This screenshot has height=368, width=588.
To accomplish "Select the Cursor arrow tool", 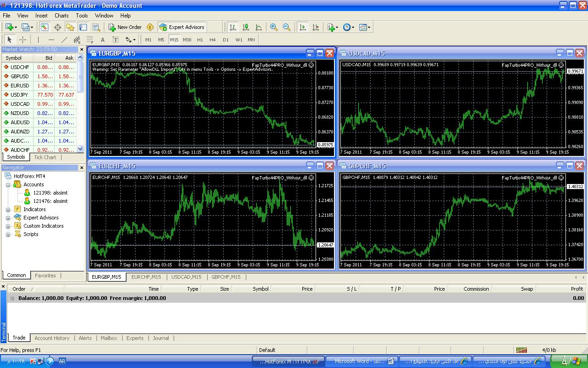I will coord(10,40).
